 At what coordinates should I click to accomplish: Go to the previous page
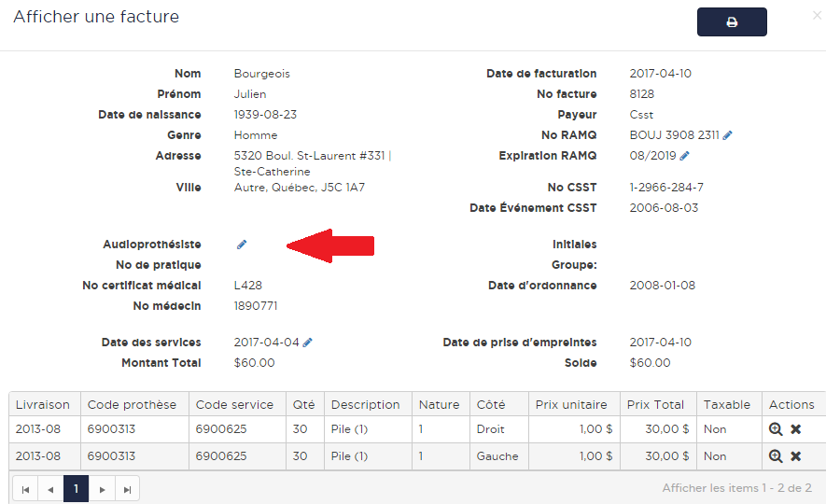50,489
